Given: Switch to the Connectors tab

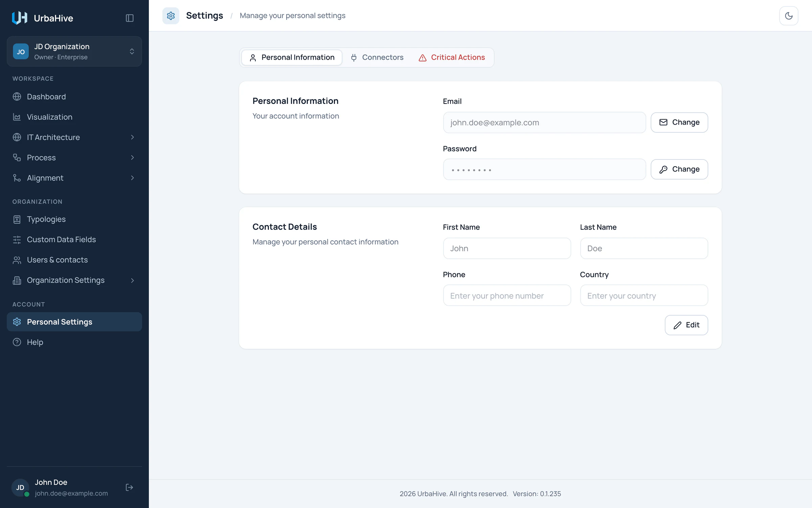Looking at the screenshot, I should 377,58.
